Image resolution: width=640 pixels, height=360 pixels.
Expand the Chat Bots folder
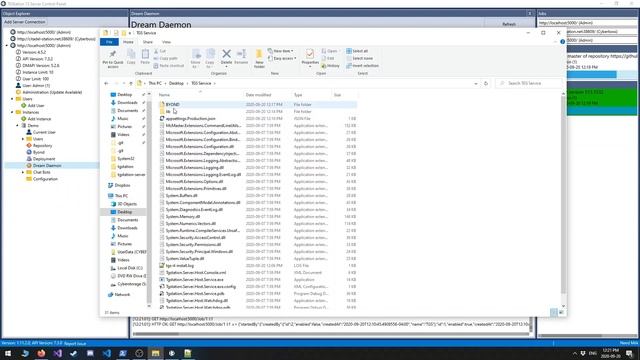(23, 172)
